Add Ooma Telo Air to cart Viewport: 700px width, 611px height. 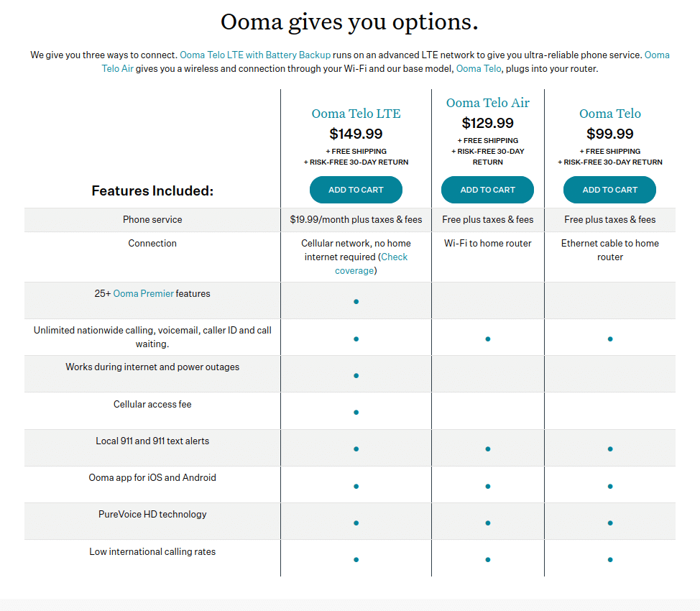[487, 190]
